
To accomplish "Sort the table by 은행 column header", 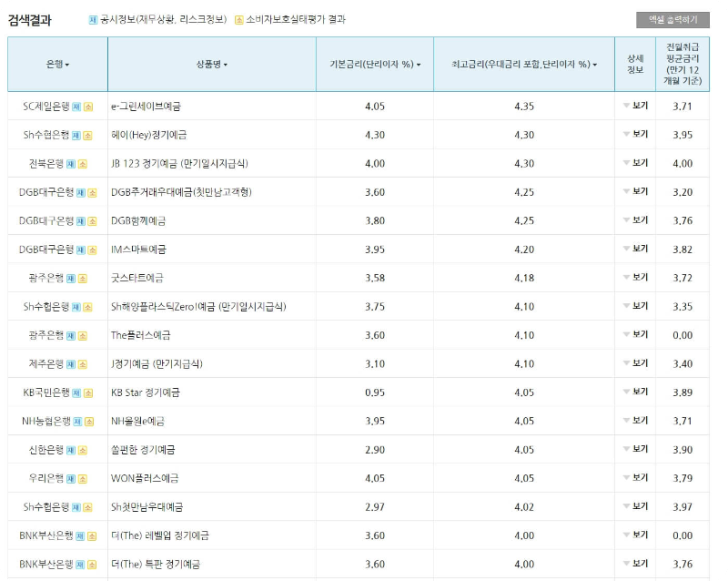I will 57,64.
